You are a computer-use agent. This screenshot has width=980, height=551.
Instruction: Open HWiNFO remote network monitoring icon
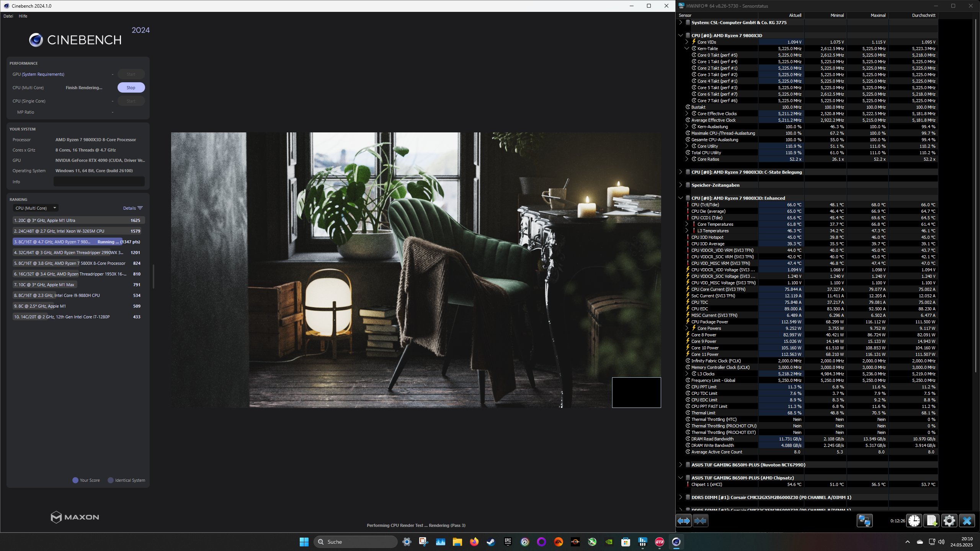(864, 521)
